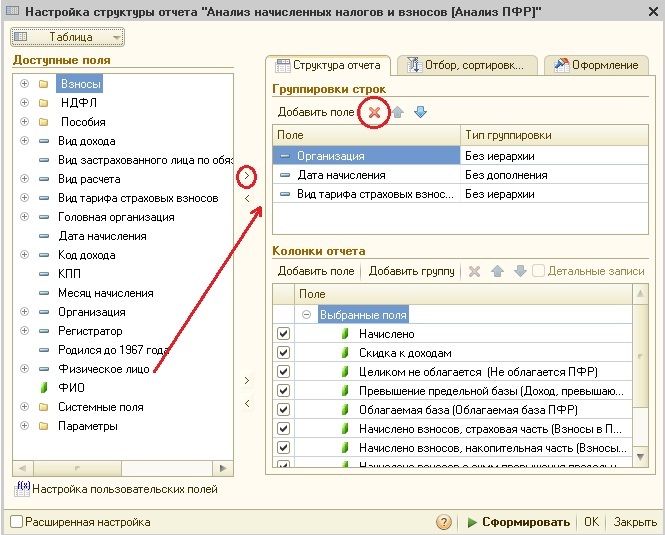Uncheck Превышение предельной базы checkbox
665x535 pixels.
pyautogui.click(x=283, y=390)
